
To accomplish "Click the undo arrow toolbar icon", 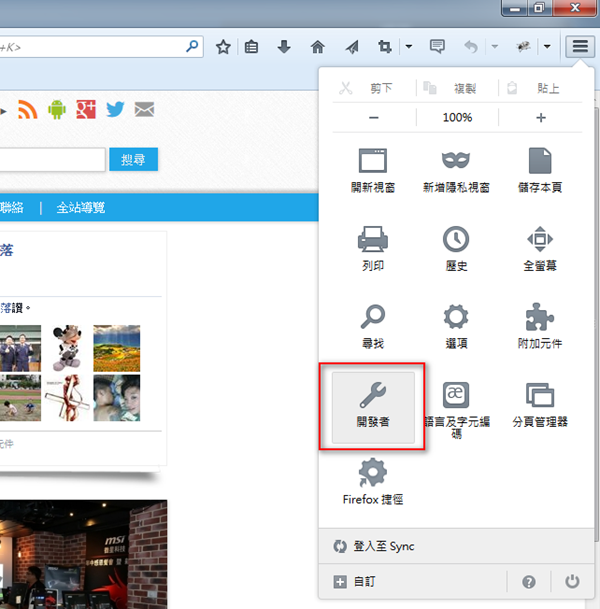I will click(x=471, y=47).
